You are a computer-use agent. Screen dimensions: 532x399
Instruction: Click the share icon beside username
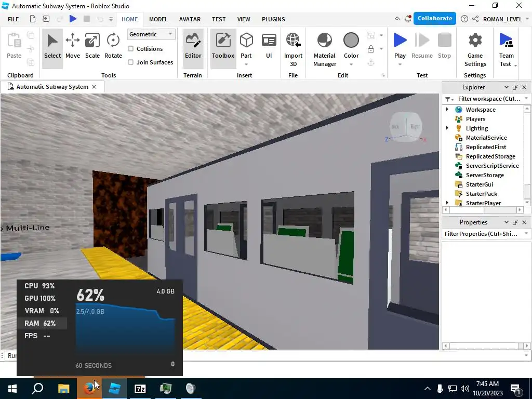475,19
